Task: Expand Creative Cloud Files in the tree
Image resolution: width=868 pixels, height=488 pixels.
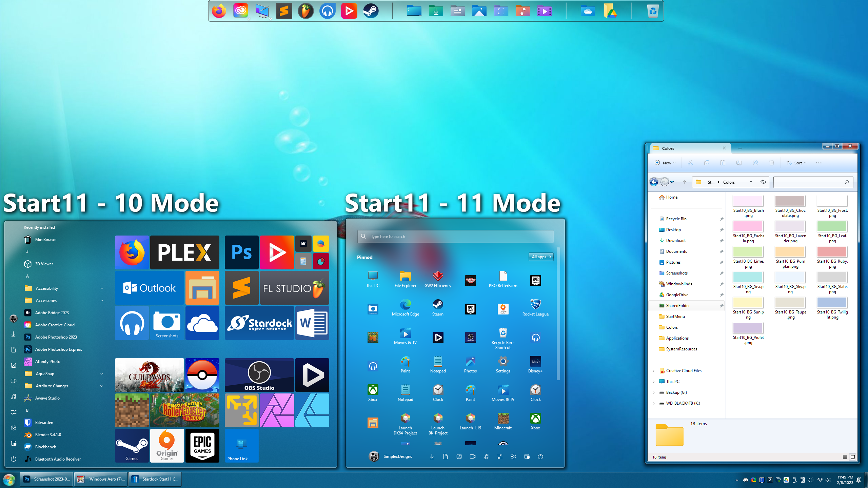Action: coord(654,370)
